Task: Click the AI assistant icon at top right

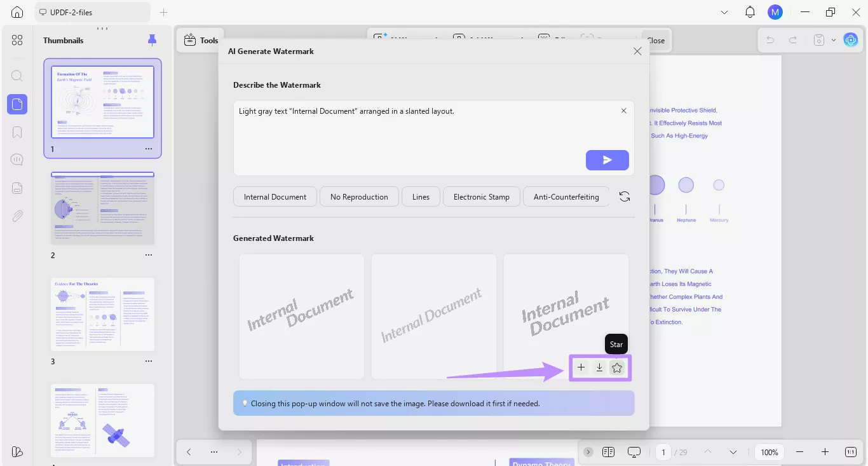Action: pos(851,39)
